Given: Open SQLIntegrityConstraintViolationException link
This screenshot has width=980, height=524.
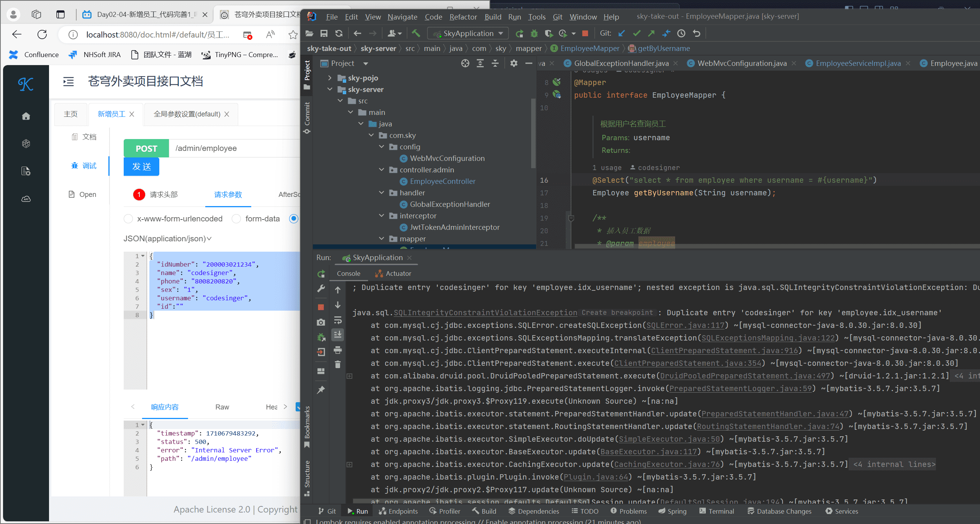Looking at the screenshot, I should 485,313.
